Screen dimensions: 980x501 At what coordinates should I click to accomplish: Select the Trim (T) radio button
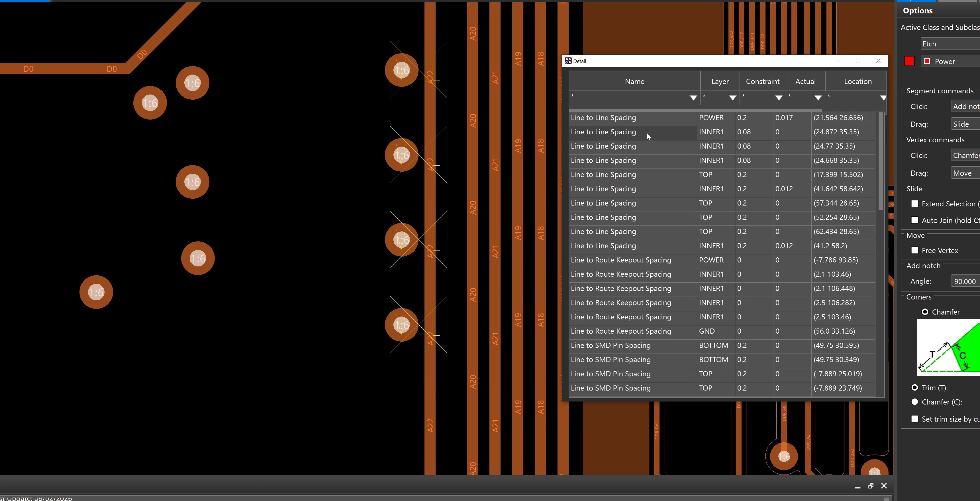(x=914, y=387)
